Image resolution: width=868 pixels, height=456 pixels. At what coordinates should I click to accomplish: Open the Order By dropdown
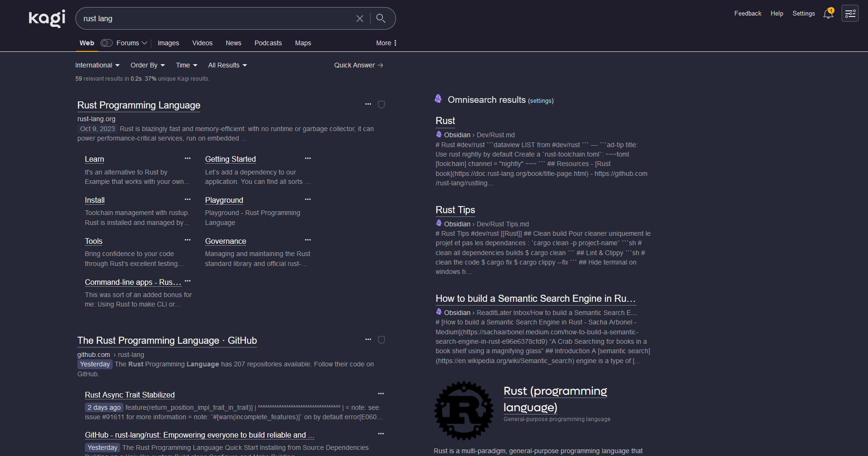148,65
